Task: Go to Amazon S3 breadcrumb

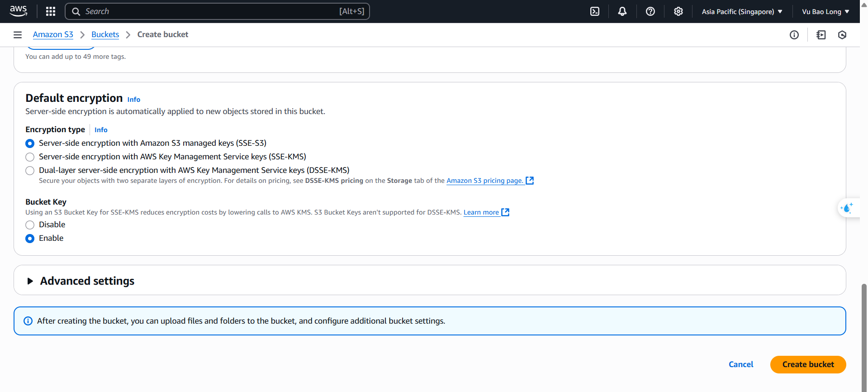Action: [53, 34]
